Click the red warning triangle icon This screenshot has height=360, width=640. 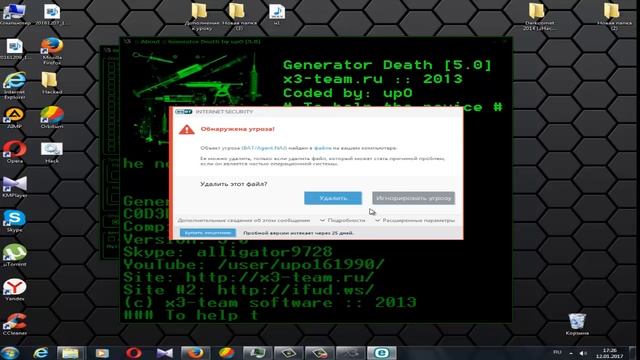(187, 129)
